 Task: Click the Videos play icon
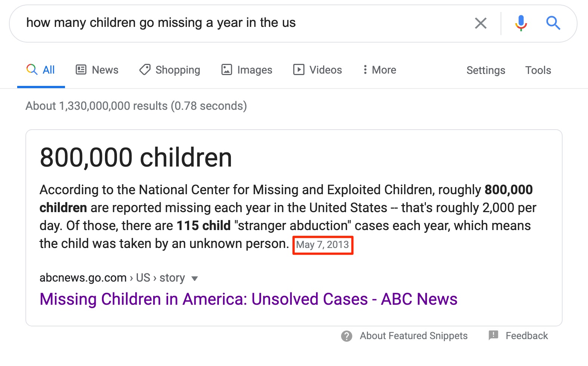[x=299, y=69]
